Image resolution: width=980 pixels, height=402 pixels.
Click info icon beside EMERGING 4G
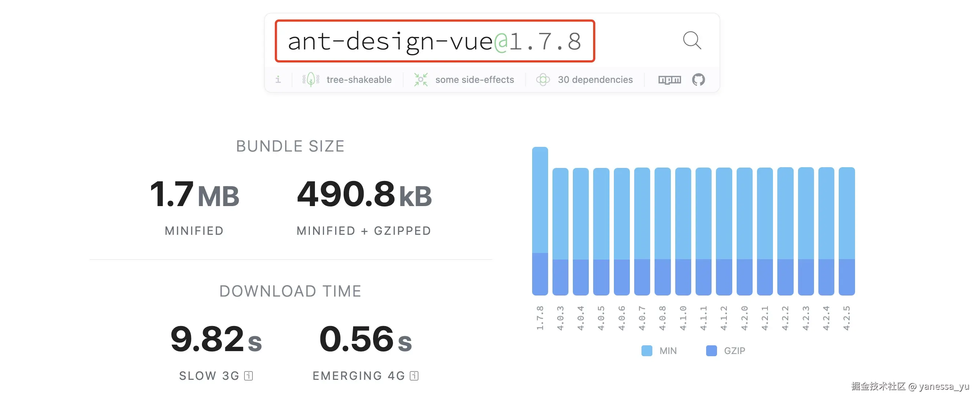[414, 376]
